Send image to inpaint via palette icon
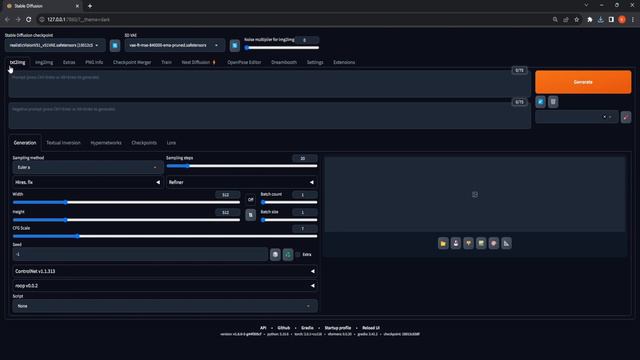Image resolution: width=640 pixels, height=360 pixels. click(493, 243)
